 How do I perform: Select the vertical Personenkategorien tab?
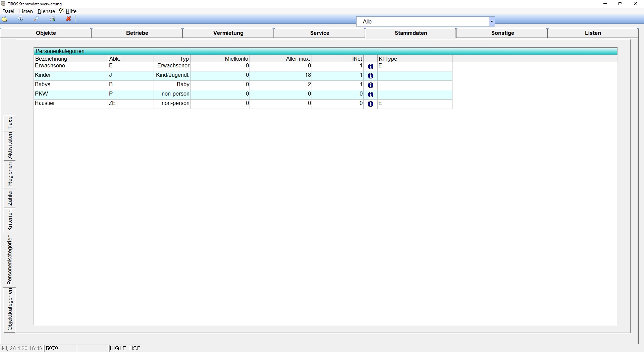click(10, 260)
